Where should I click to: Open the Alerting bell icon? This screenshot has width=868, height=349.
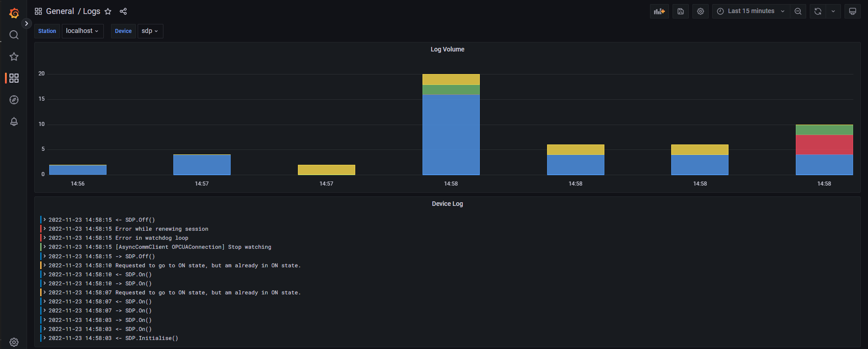14,121
